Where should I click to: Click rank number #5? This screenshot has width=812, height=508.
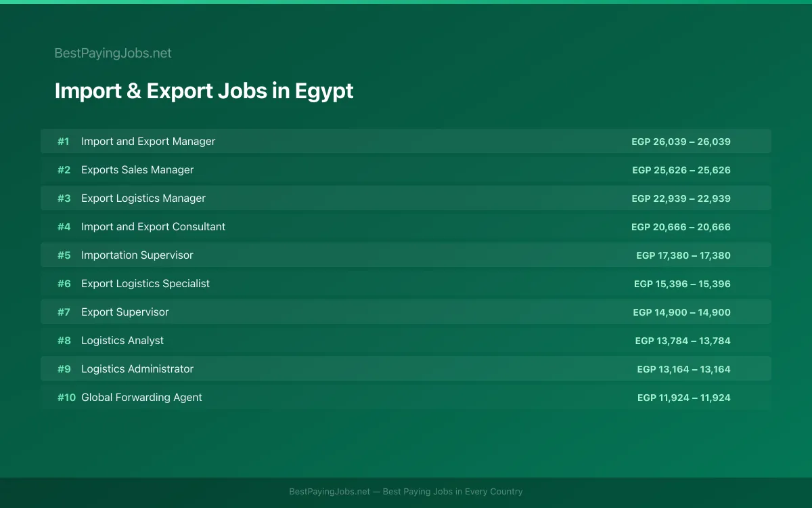click(64, 255)
